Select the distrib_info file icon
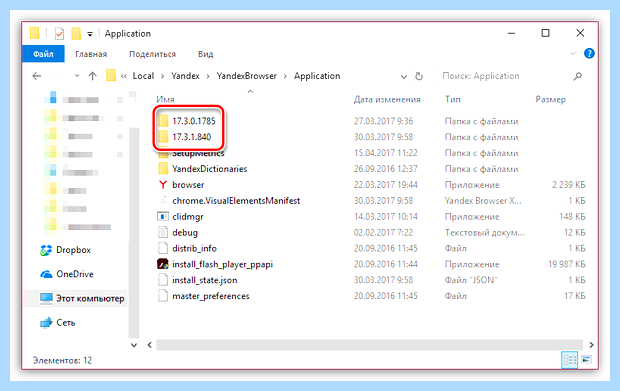This screenshot has height=391, width=620. 163,248
